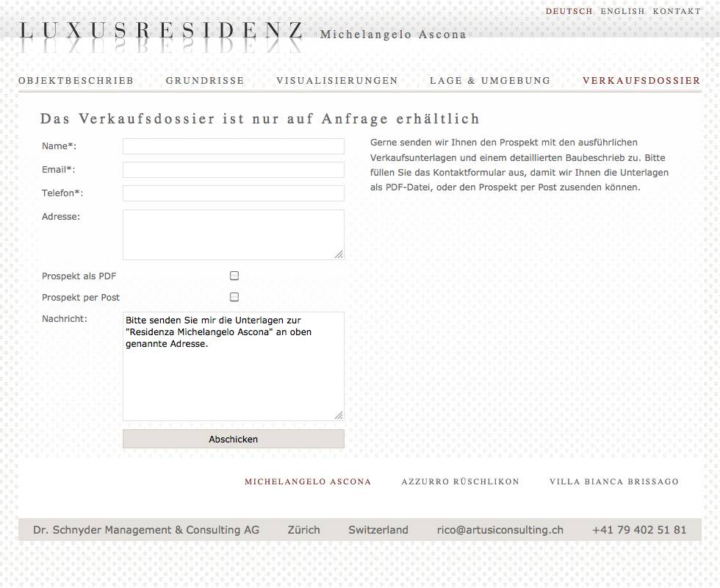Click the rico@artusiconsulting.ch email address
Screen dimensions: 720x588
[x=500, y=530]
